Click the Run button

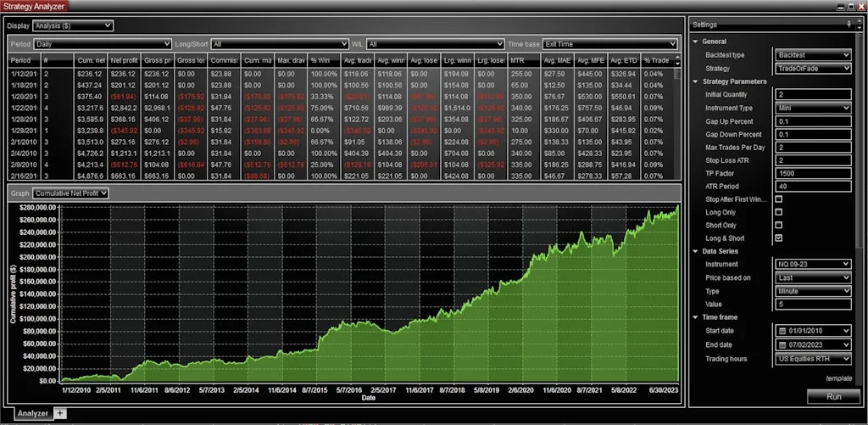834,397
